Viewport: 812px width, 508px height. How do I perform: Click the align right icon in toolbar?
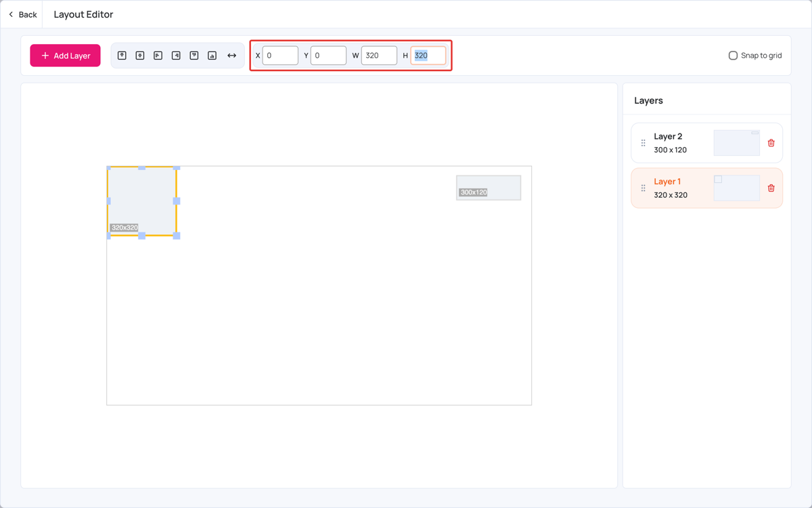(x=176, y=56)
